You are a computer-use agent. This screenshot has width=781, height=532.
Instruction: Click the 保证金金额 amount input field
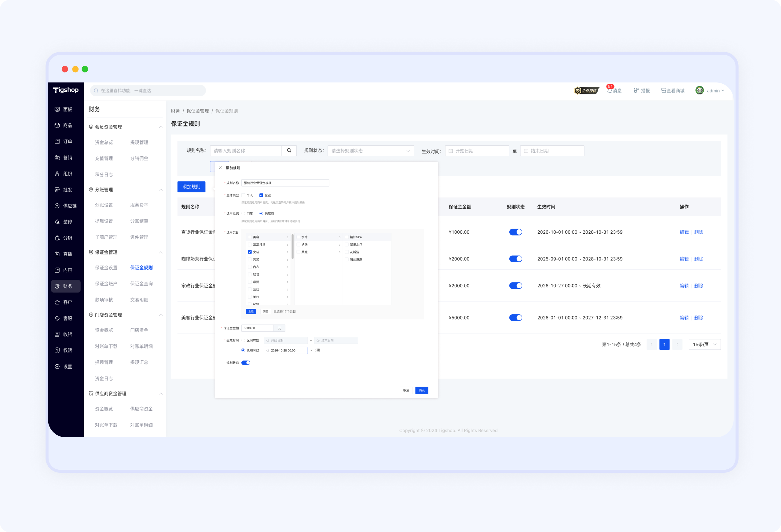(257, 328)
